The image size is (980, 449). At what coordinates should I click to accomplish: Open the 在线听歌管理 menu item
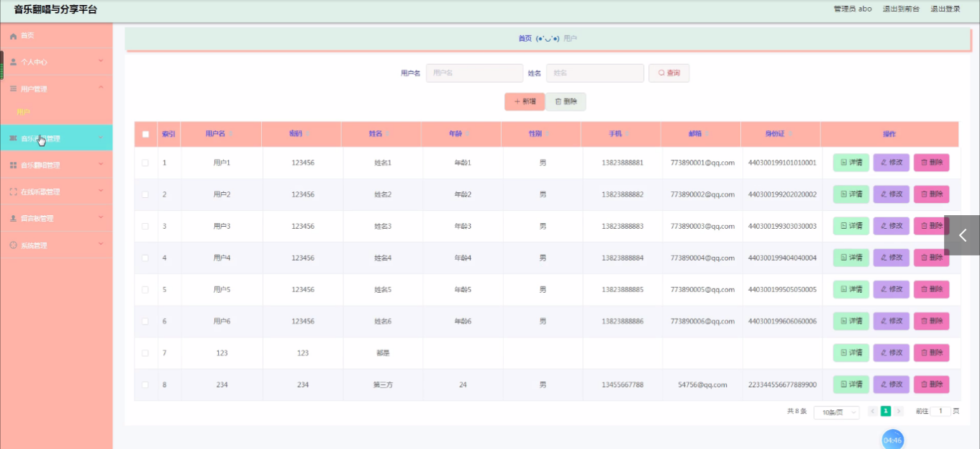click(56, 191)
